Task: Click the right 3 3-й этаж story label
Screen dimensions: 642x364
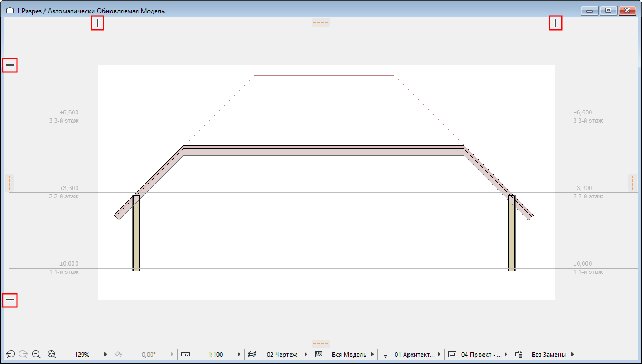Action: (x=588, y=121)
